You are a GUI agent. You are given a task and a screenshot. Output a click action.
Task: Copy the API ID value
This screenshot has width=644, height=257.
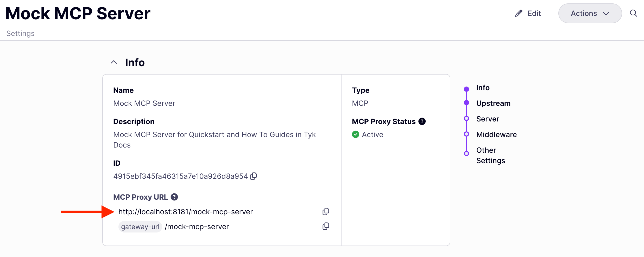coord(254,176)
